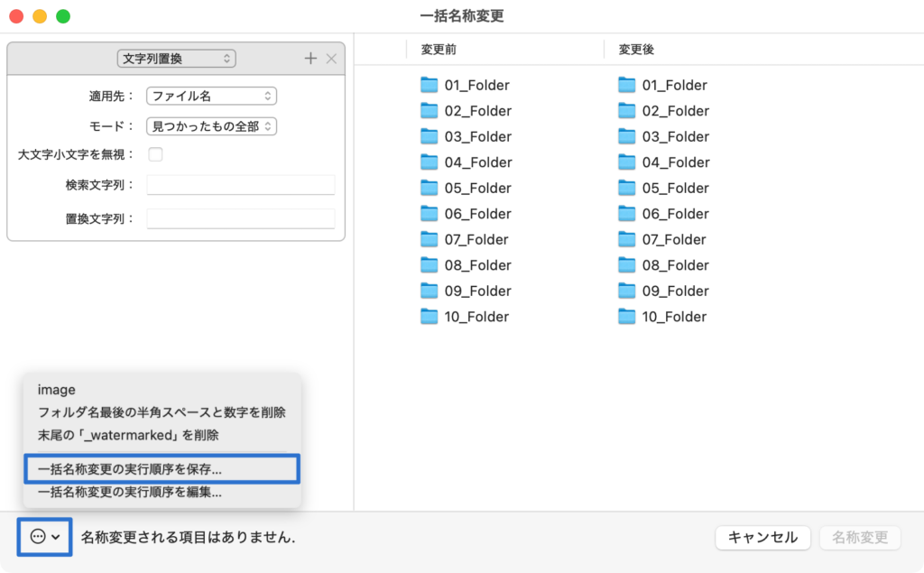Image resolution: width=924 pixels, height=573 pixels.
Task: Click folder icon of 05_Folder in 変更後 column
Action: point(626,188)
